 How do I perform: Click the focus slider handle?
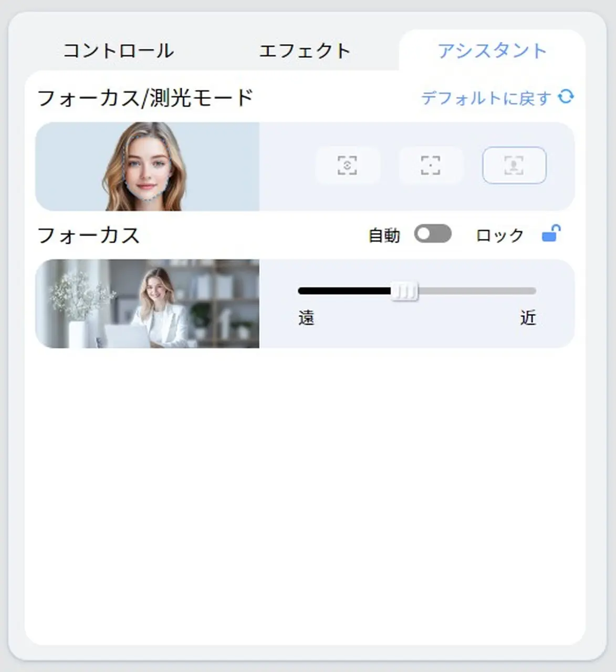point(405,291)
